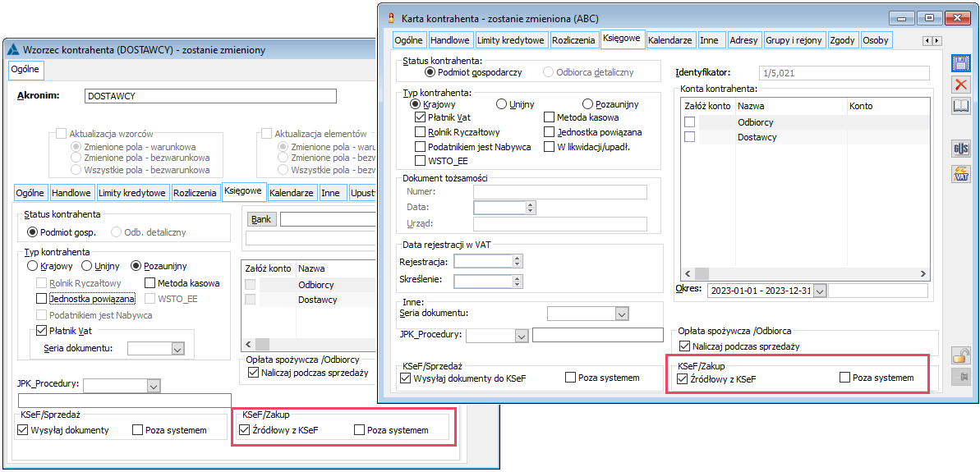Click Identyfikator field showing 1/5,021
The width and height of the screenshot is (980, 472).
coord(844,73)
